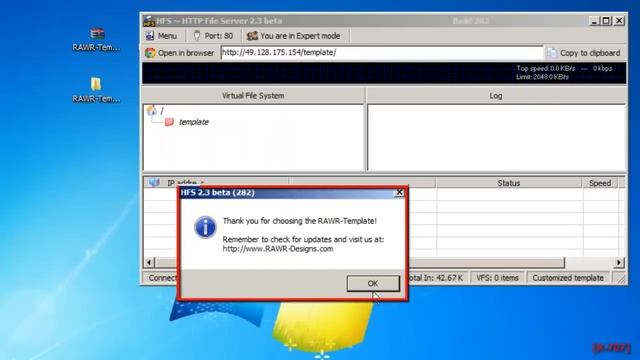Close the HFS 2.3 beta dialog
640x360 pixels.
(x=399, y=192)
